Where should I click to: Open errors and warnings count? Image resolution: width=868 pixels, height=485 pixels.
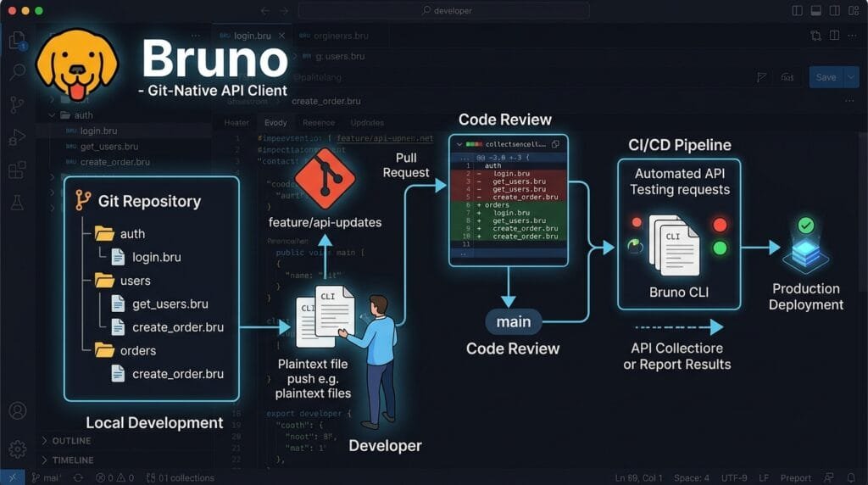(114, 477)
